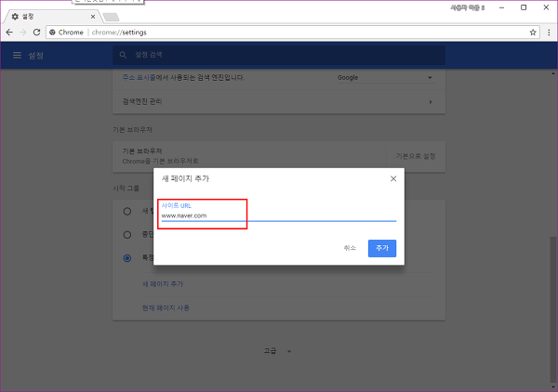Select the second startup radio option
The height and width of the screenshot is (392, 558).
[x=127, y=235]
